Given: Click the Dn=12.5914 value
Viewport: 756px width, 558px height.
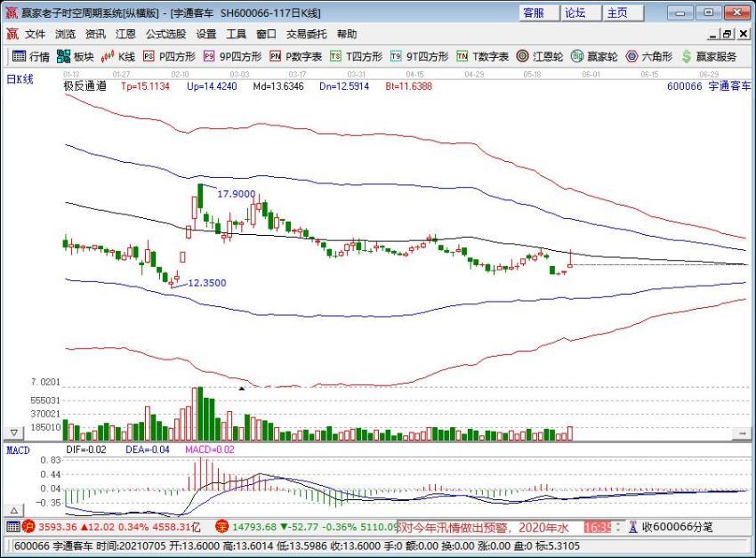Looking at the screenshot, I should click(x=344, y=86).
